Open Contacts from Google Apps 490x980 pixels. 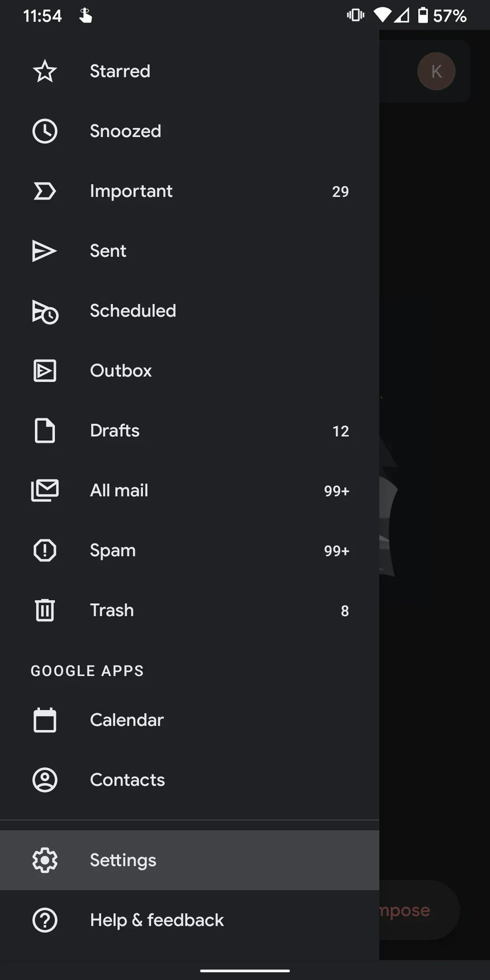[127, 780]
